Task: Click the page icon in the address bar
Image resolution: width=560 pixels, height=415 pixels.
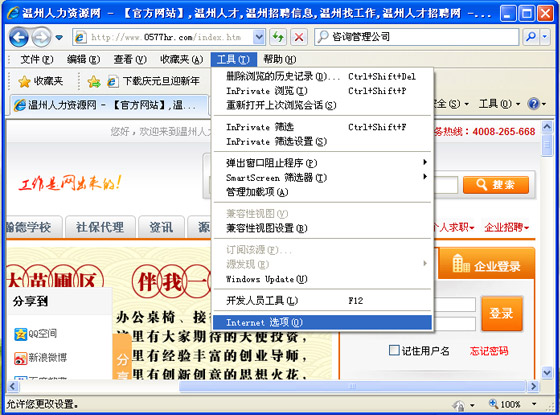Action: point(80,37)
